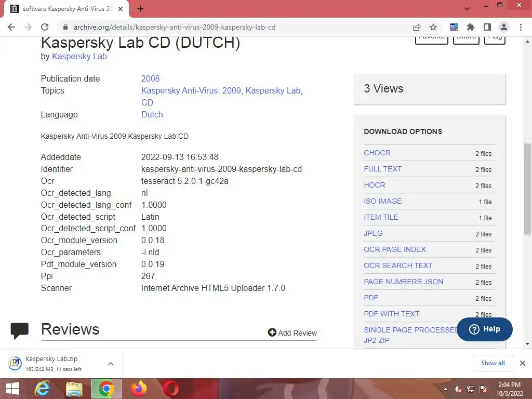Toggle the browser side panel icon
The width and height of the screenshot is (532, 399).
487,27
